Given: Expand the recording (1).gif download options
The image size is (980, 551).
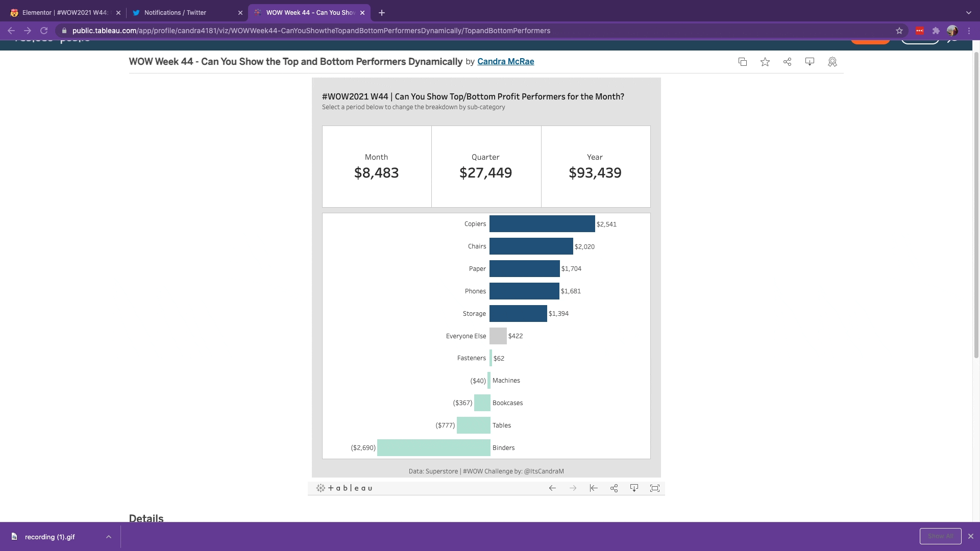Looking at the screenshot, I should [x=109, y=537].
